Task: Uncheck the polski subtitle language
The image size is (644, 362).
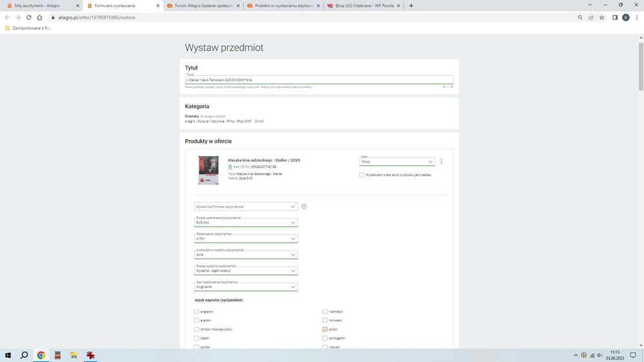Action: click(x=325, y=329)
